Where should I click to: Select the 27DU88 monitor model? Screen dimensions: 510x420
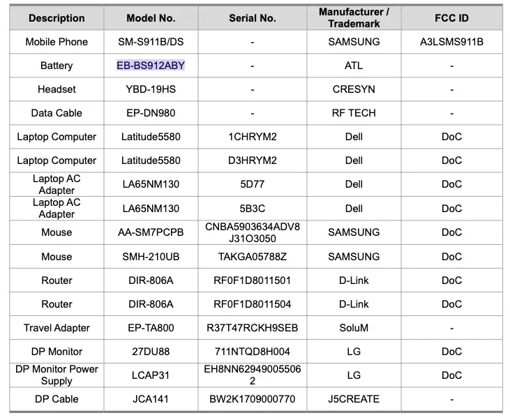[151, 352]
